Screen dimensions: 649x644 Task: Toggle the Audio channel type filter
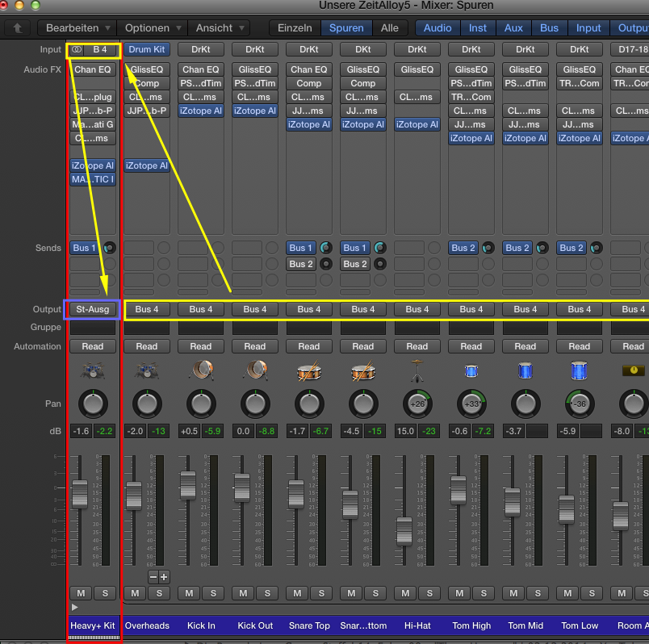pos(438,28)
